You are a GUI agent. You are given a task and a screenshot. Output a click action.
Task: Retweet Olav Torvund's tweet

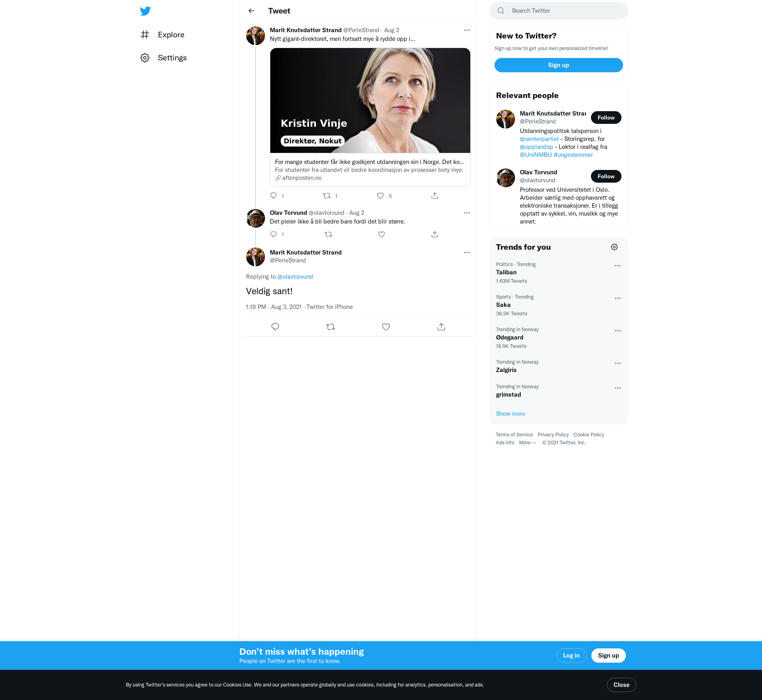click(328, 234)
